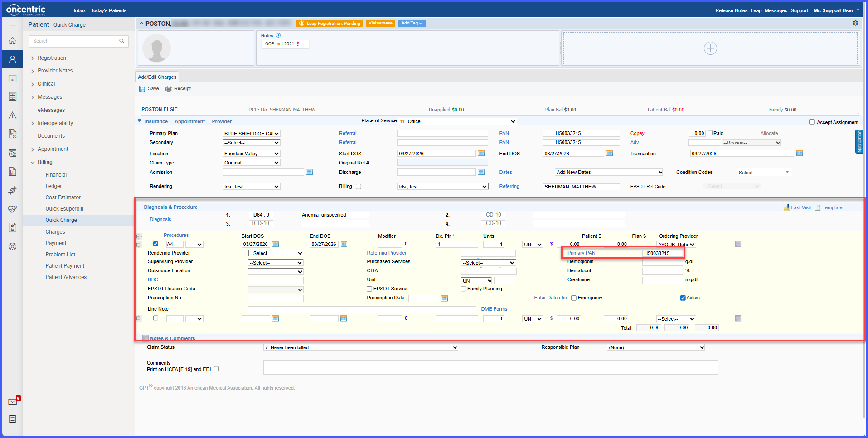Check the Emergency checkbox

click(574, 298)
